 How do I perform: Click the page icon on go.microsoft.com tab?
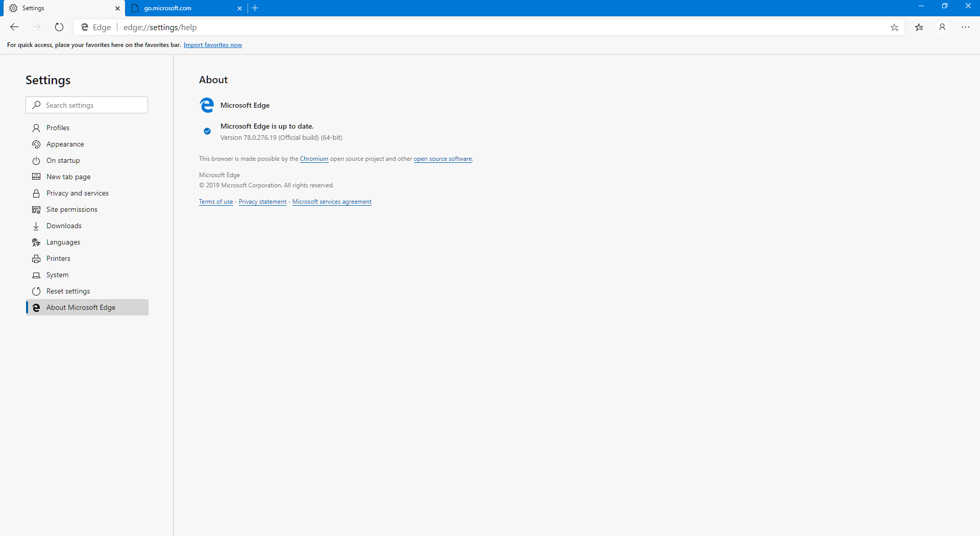[x=135, y=8]
